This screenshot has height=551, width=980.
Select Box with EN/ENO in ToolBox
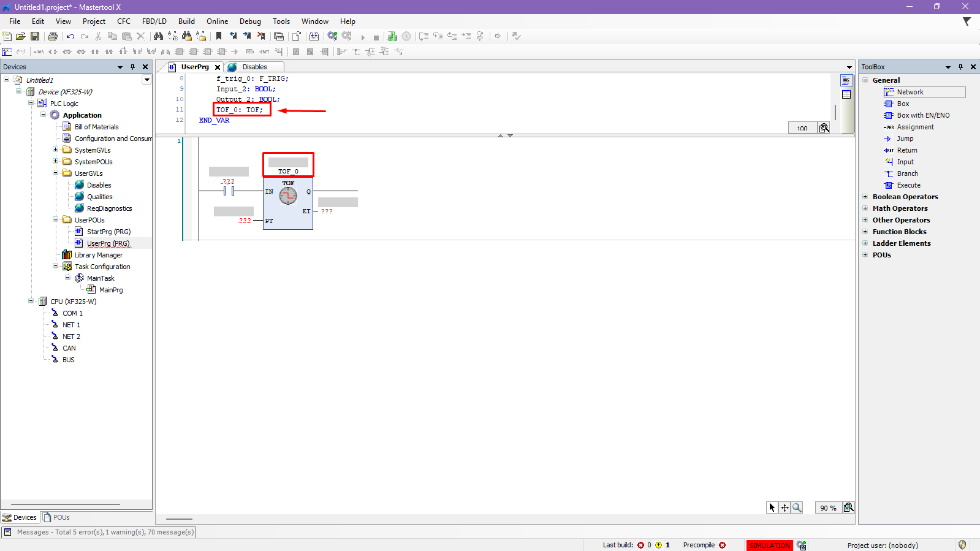923,115
